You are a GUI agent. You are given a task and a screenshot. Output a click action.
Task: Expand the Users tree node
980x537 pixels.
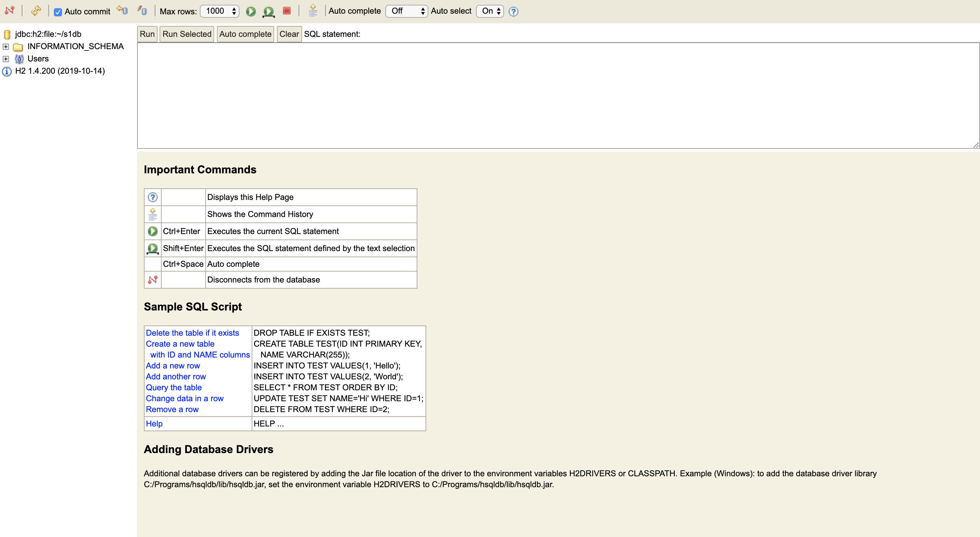[x=6, y=59]
